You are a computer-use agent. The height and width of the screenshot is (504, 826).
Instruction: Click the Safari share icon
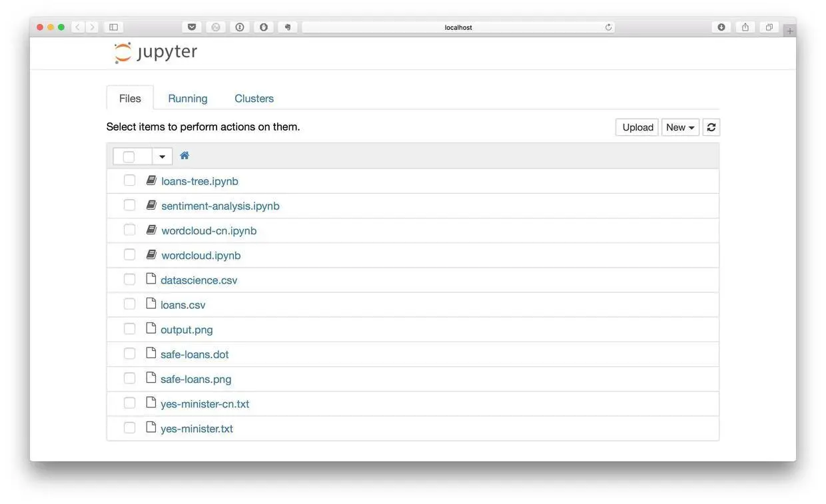click(745, 27)
